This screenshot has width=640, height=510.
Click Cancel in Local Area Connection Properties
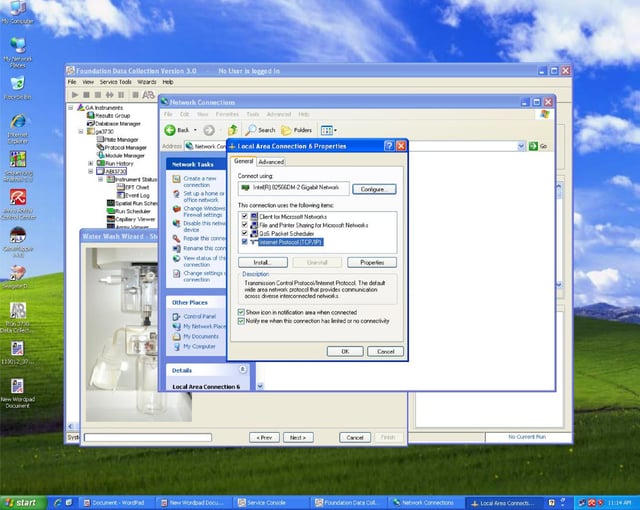coord(385,351)
